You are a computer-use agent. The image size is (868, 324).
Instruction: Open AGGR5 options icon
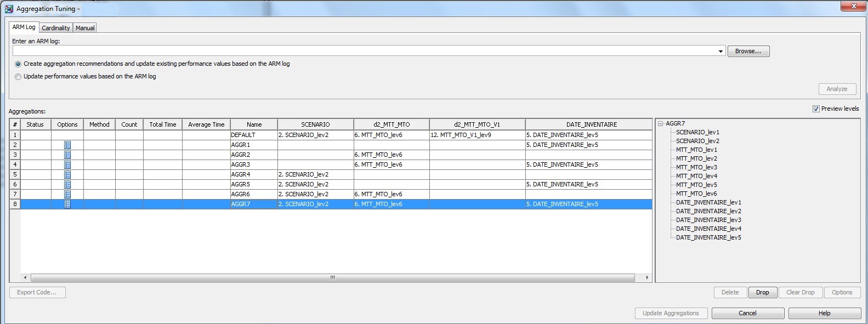click(67, 184)
